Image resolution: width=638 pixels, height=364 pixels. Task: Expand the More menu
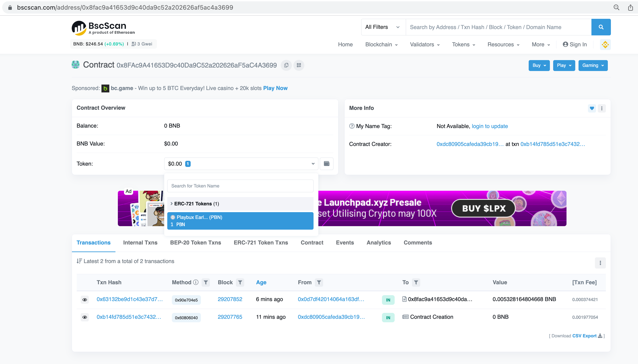coord(541,45)
